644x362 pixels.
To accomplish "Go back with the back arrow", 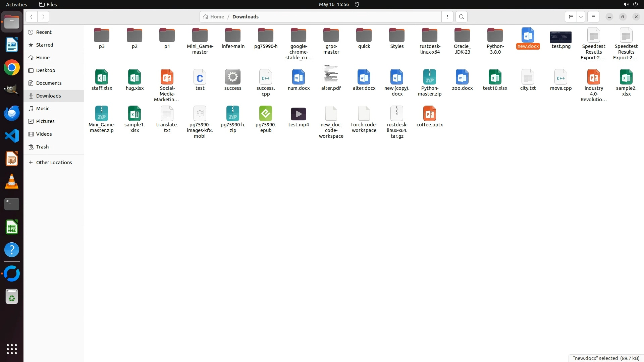I will click(32, 17).
